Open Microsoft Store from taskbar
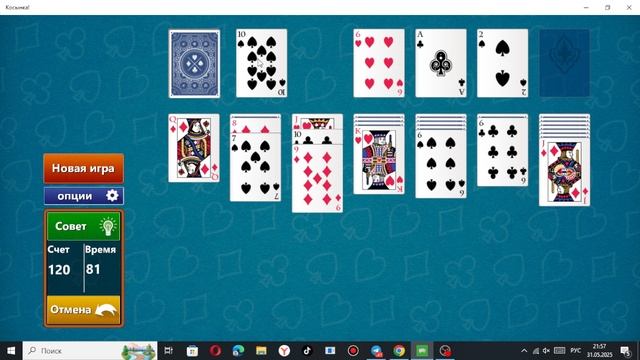The width and height of the screenshot is (640, 360). 192,351
